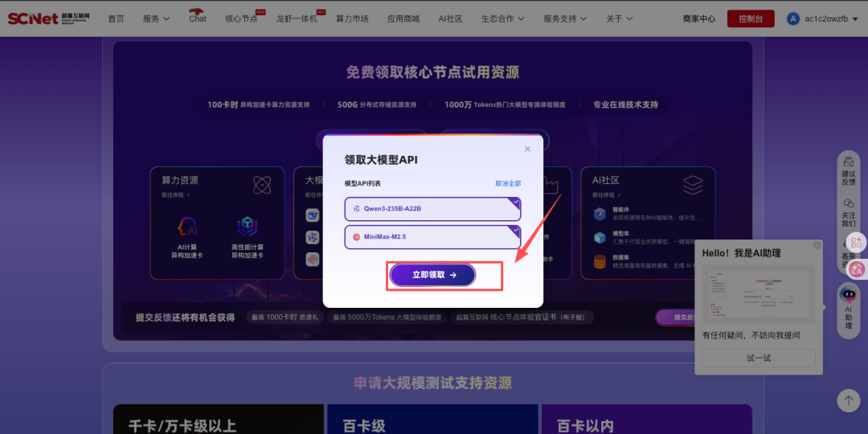Open the 数据集 database icon
Viewport: 868px width, 434px height.
tap(600, 261)
